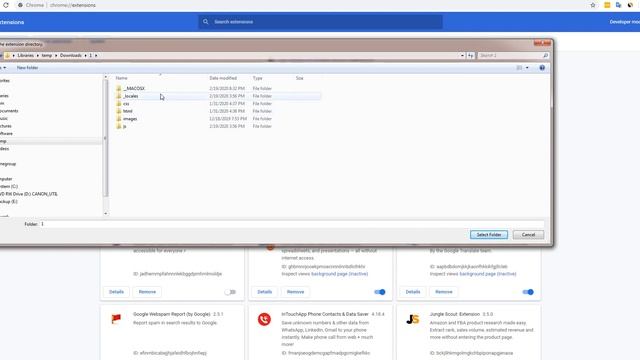This screenshot has height=360, width=640.
Task: Click the refresh button beside the address bar
Action: pyautogui.click(x=471, y=55)
